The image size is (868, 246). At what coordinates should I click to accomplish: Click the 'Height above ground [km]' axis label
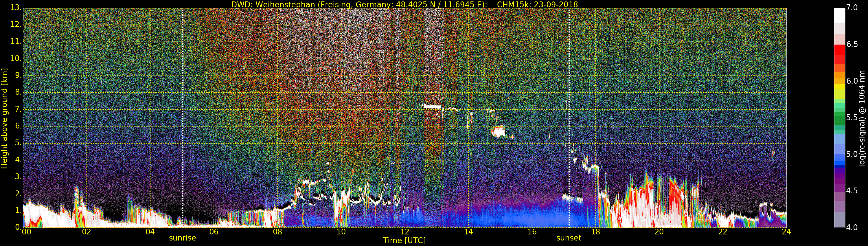4,118
